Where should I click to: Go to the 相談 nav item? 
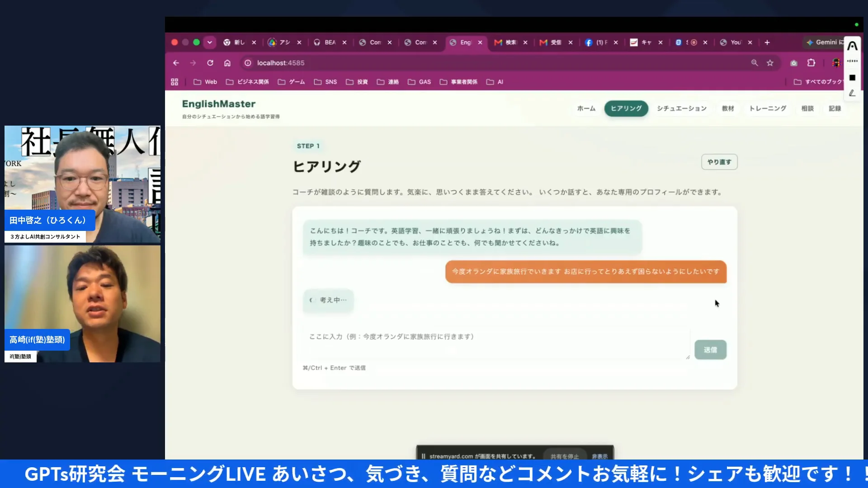807,108
